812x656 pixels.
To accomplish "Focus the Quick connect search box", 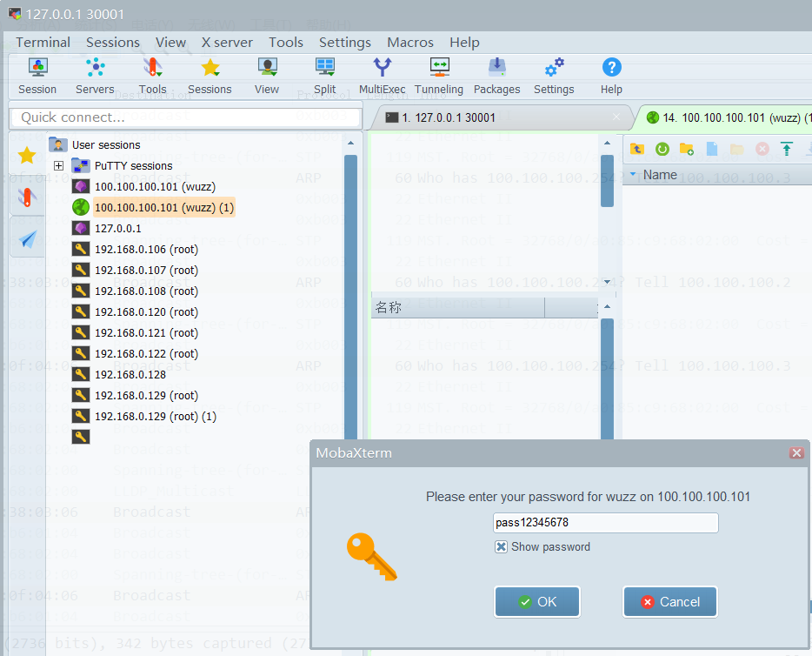I will coord(185,117).
